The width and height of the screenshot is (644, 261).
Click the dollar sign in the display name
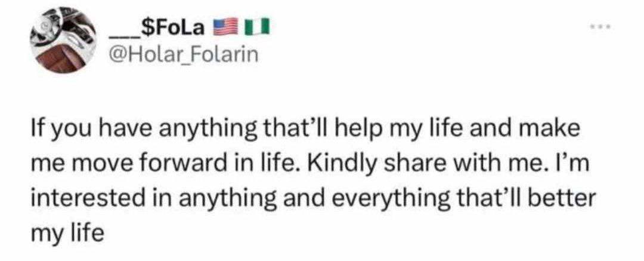click(145, 28)
